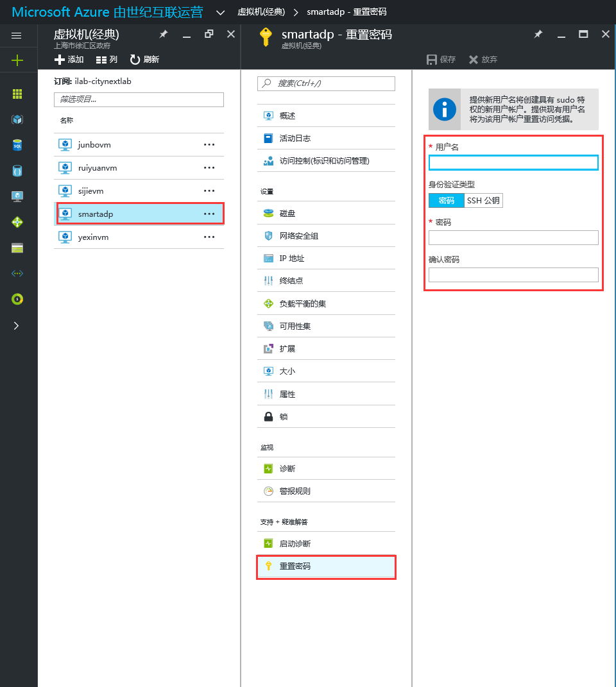Click the Add (添加) button in toolbar

click(x=69, y=60)
